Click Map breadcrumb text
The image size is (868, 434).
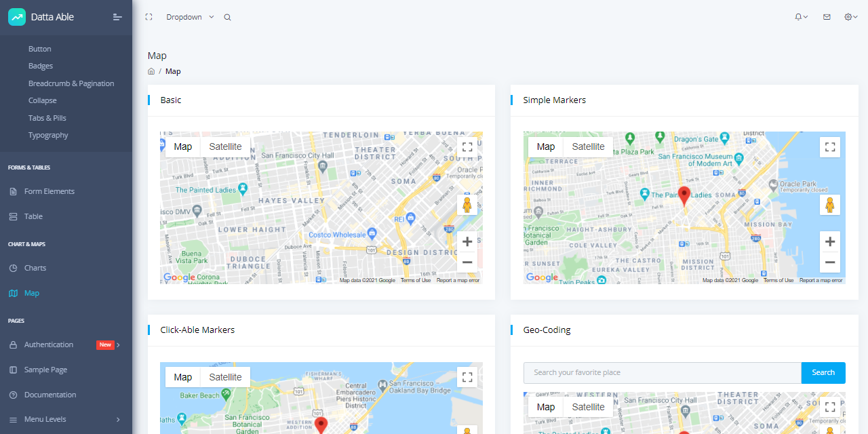click(173, 71)
